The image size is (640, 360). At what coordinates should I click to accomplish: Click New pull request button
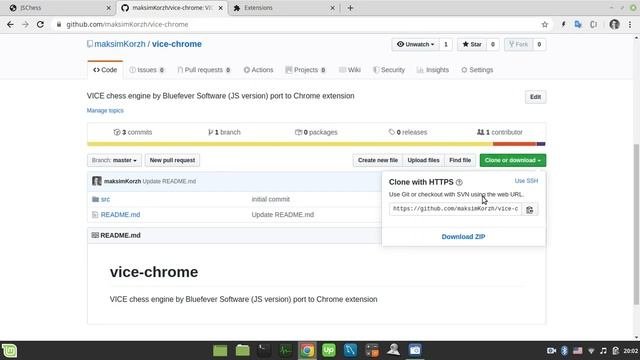pos(172,160)
